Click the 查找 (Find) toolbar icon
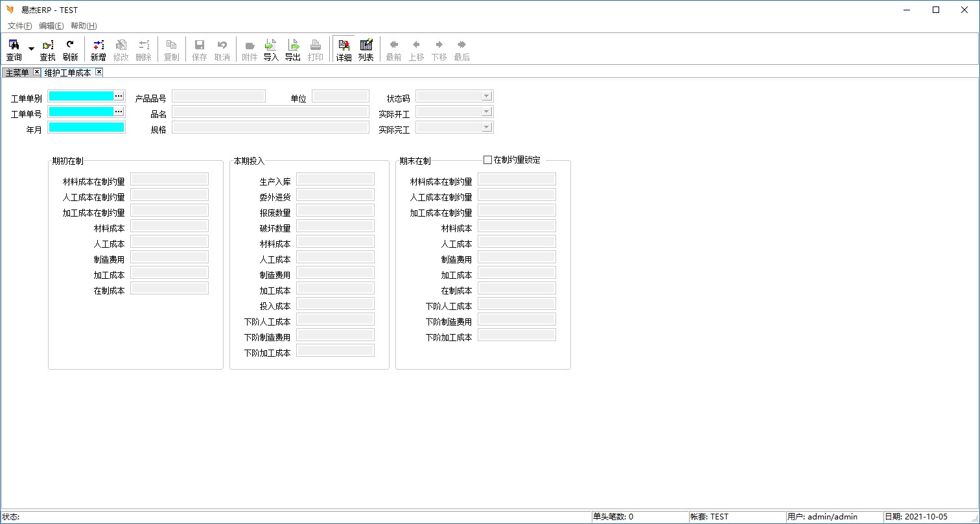980x524 pixels. click(x=47, y=50)
